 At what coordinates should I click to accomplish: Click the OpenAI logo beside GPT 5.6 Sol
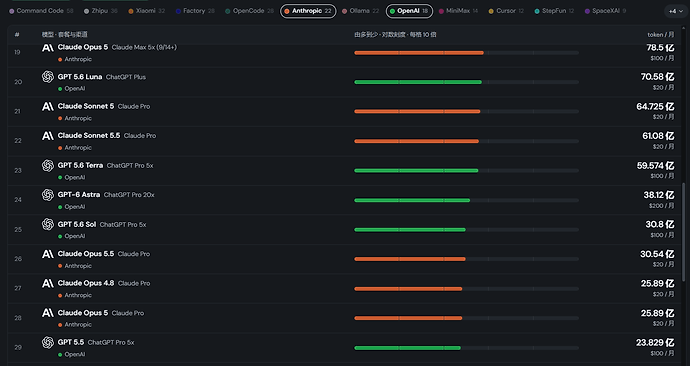pos(48,224)
